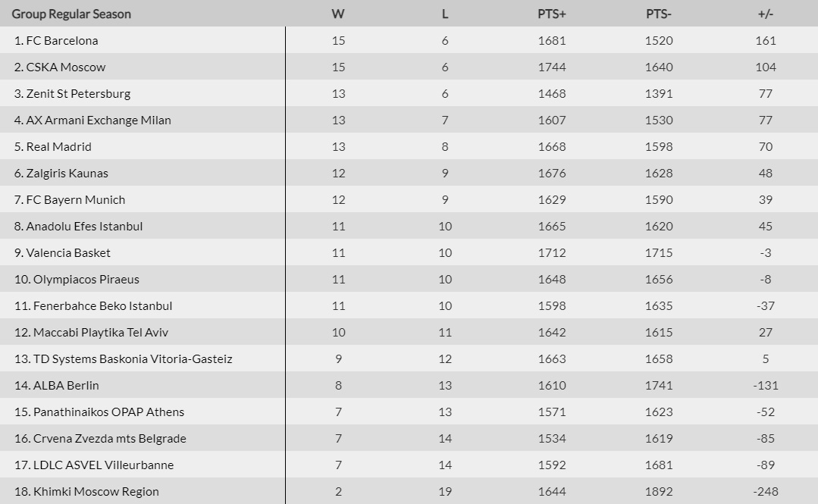Click Fenerbahce Beko Istanbul team name

[102, 306]
